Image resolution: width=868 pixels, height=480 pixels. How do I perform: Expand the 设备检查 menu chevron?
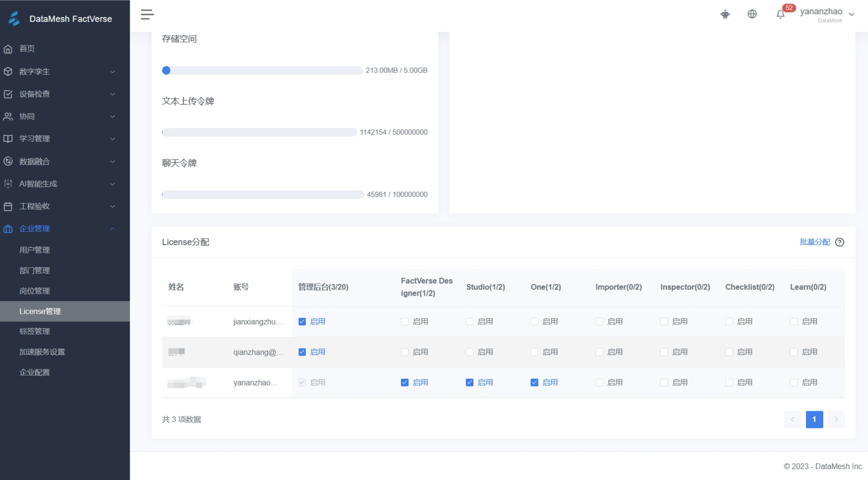pyautogui.click(x=113, y=94)
